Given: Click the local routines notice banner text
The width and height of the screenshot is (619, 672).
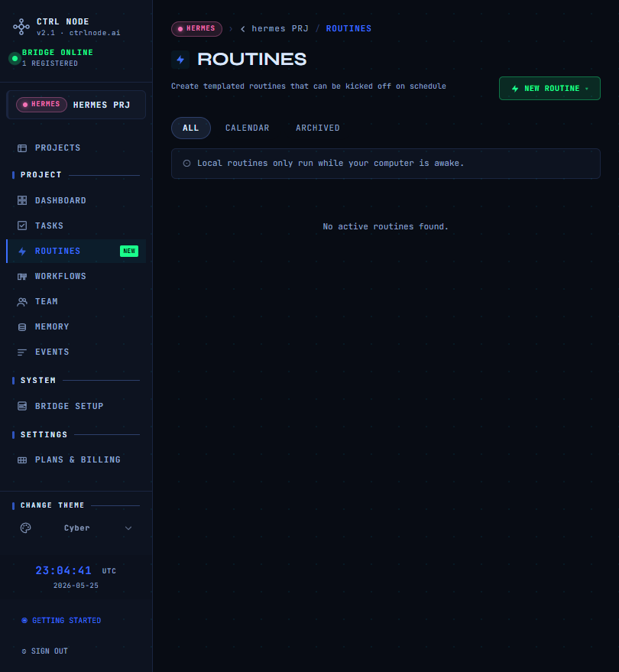Looking at the screenshot, I should (330, 164).
